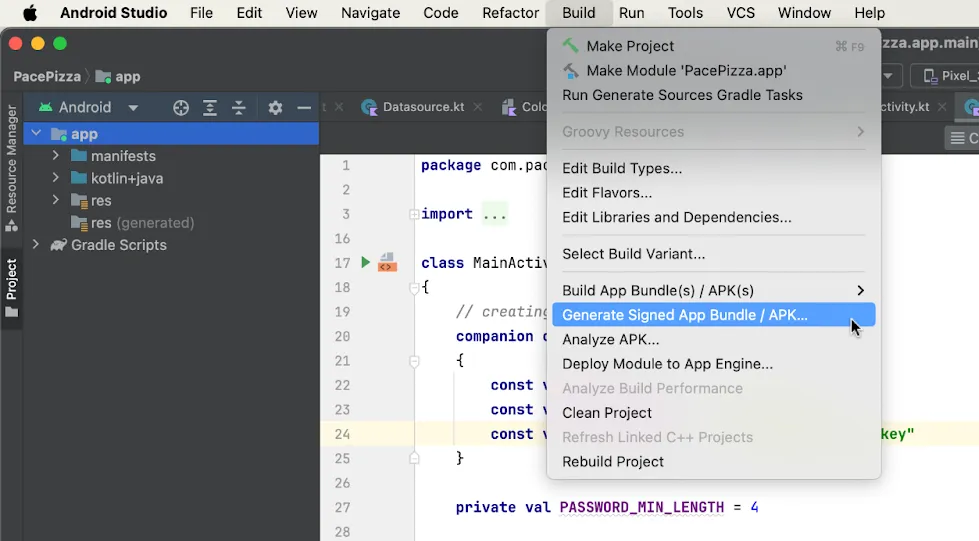Viewport: 979px width, 541px height.
Task: Open the Tools menu
Action: pos(685,12)
